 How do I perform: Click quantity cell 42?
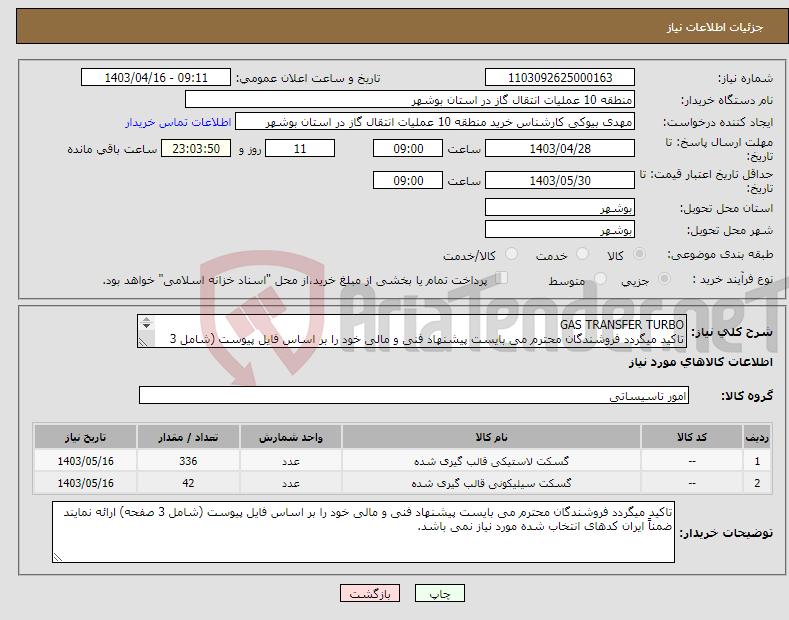pos(188,483)
